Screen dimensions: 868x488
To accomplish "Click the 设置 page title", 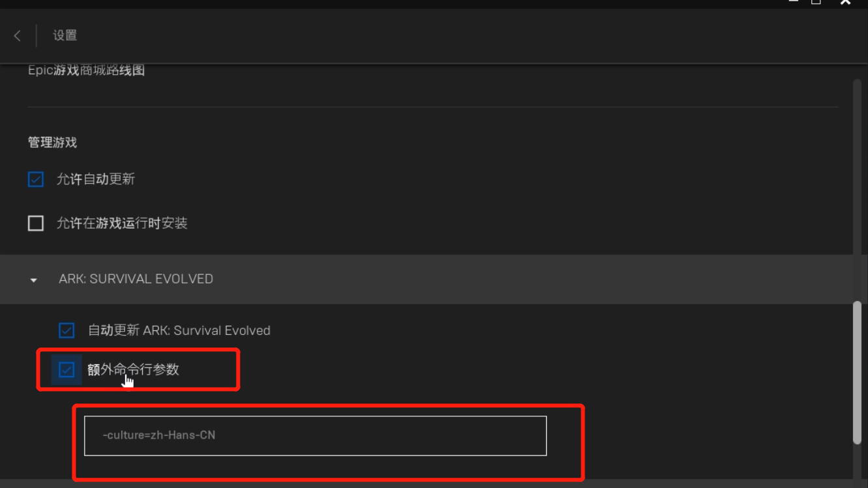I will (x=65, y=36).
